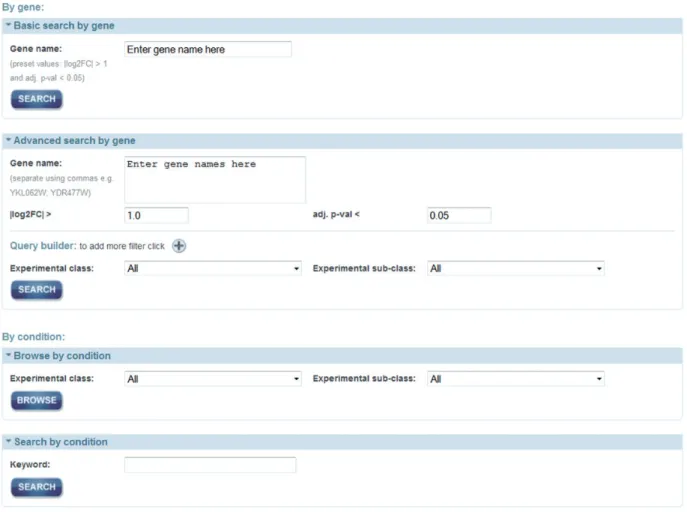Click the 'to add more filter click' text
This screenshot has height=512, width=687.
tap(122, 246)
